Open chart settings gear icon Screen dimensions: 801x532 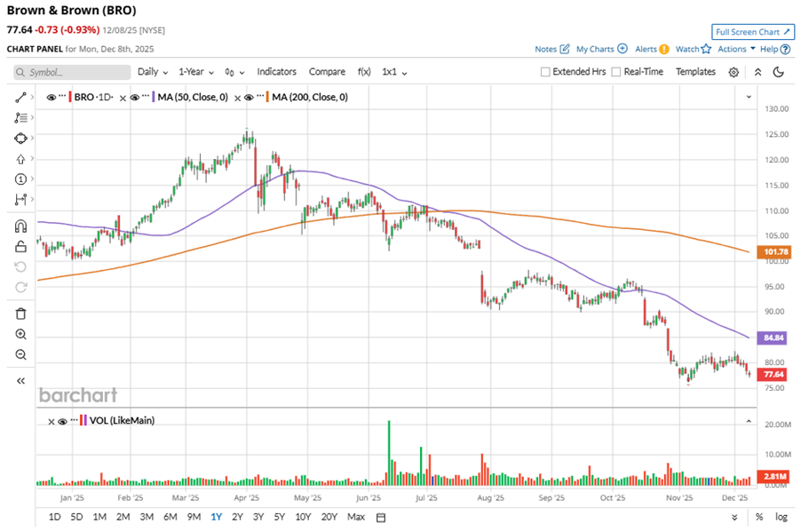(x=734, y=72)
